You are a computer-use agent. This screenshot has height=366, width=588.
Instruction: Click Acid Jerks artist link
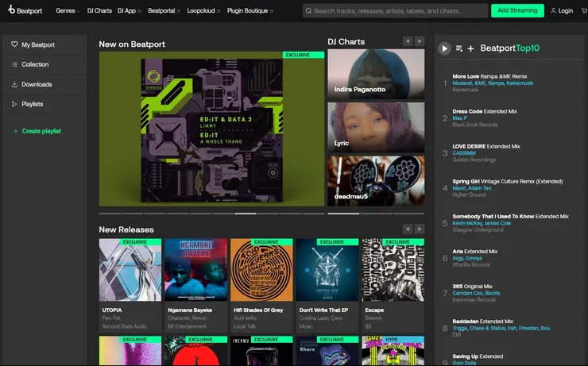245,318
